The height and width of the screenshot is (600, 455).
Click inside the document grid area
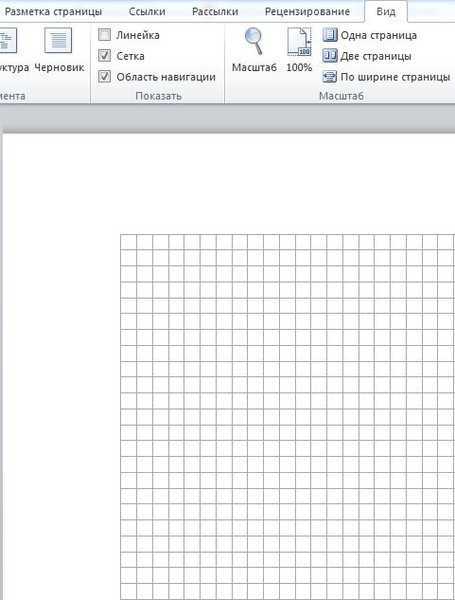click(287, 417)
